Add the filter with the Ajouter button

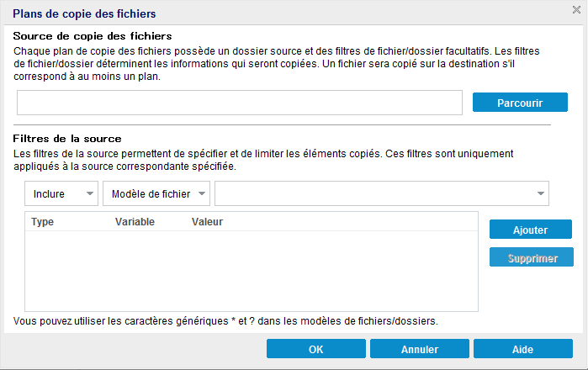pyautogui.click(x=531, y=230)
